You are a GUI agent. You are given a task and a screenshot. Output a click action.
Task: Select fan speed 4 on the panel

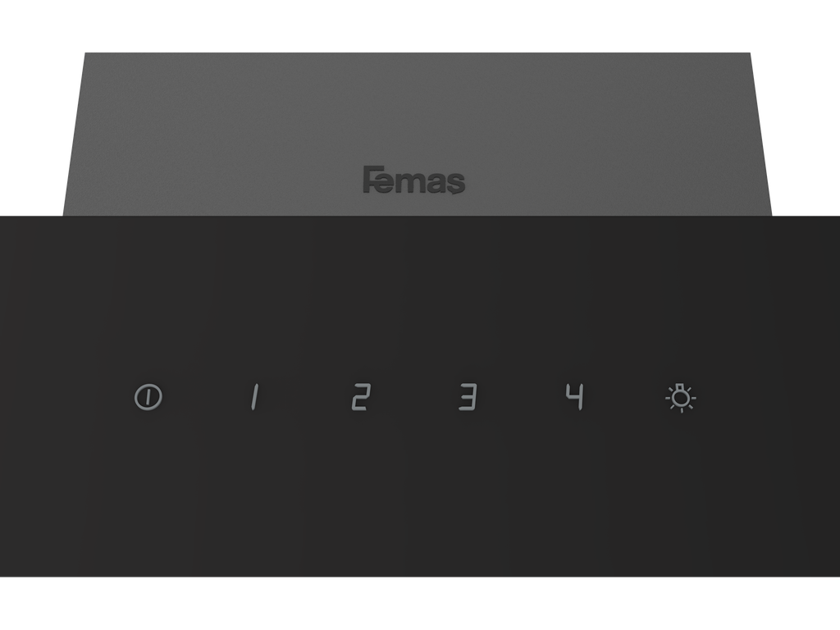pyautogui.click(x=575, y=397)
